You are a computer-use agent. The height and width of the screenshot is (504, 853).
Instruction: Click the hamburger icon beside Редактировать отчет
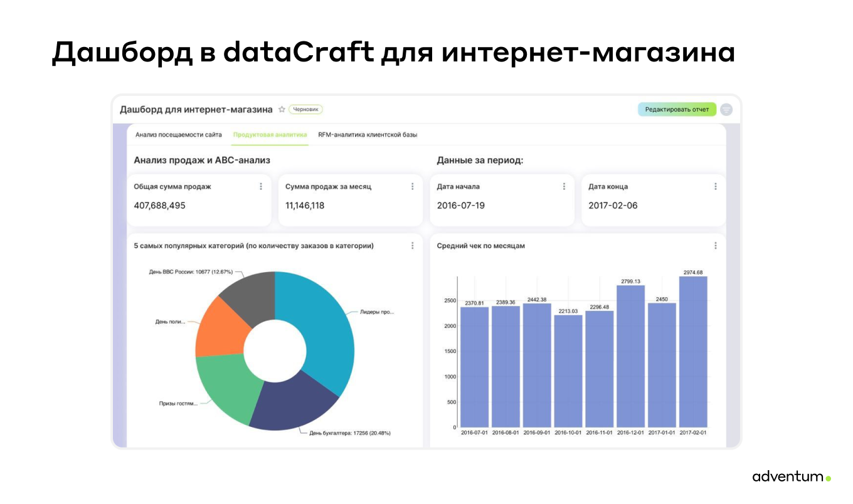pyautogui.click(x=726, y=109)
